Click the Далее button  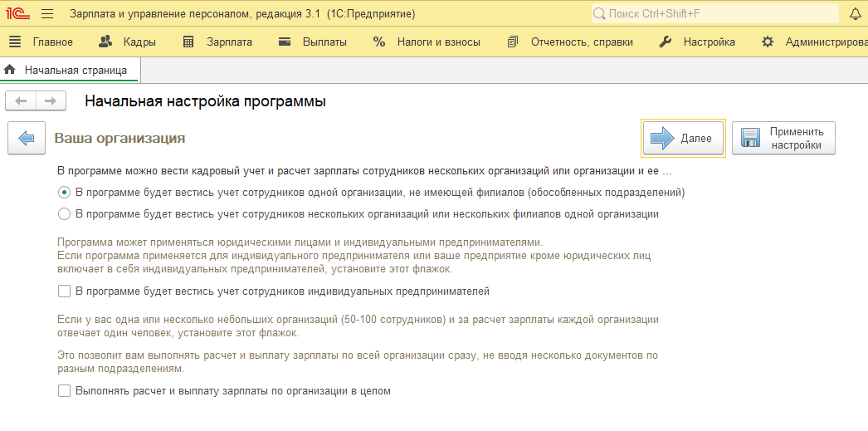[x=684, y=138]
